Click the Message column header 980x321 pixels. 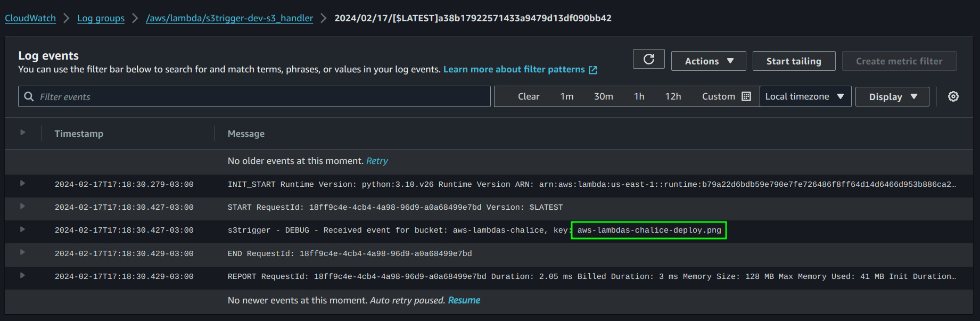point(246,134)
